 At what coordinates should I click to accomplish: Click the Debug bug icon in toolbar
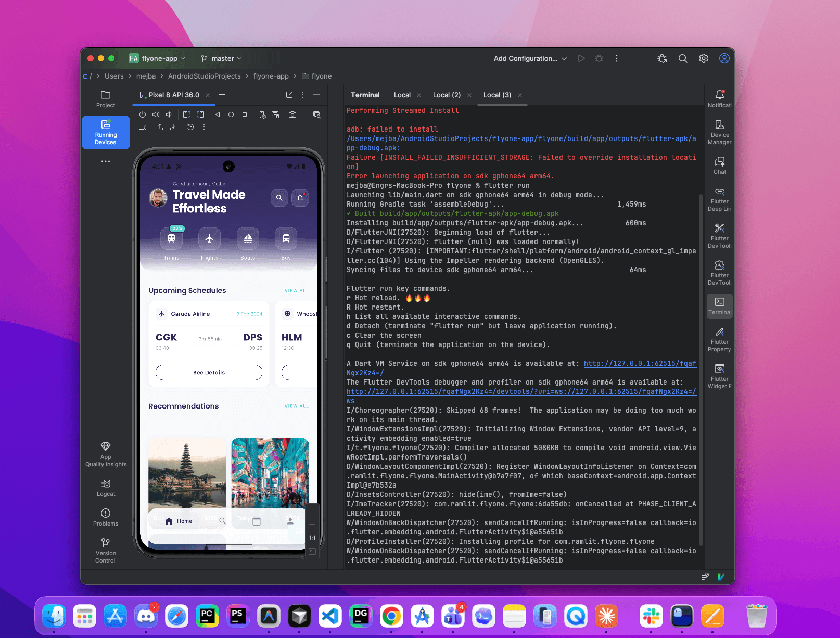599,58
